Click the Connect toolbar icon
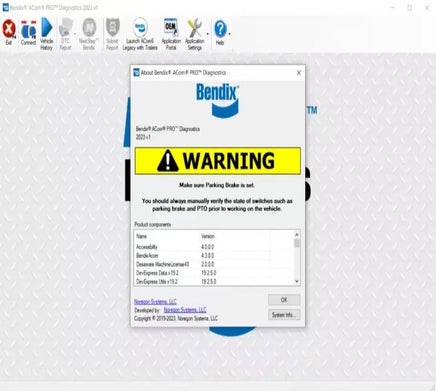Image resolution: width=436 pixels, height=391 pixels. [x=28, y=32]
